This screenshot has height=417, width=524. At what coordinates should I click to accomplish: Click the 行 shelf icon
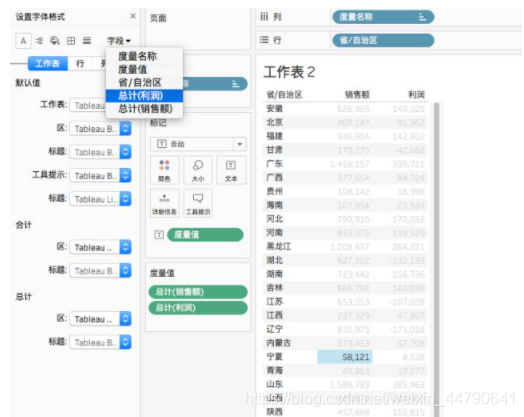[264, 40]
